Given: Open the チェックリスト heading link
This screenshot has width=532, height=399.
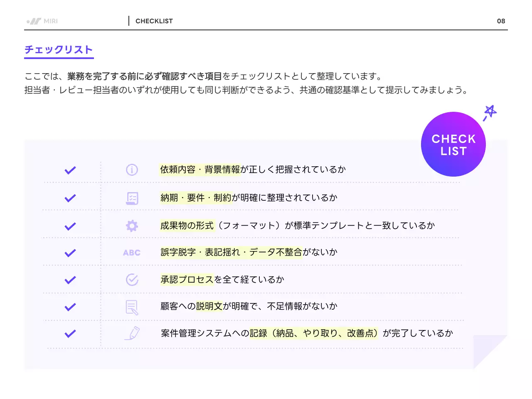Looking at the screenshot, I should click(59, 49).
